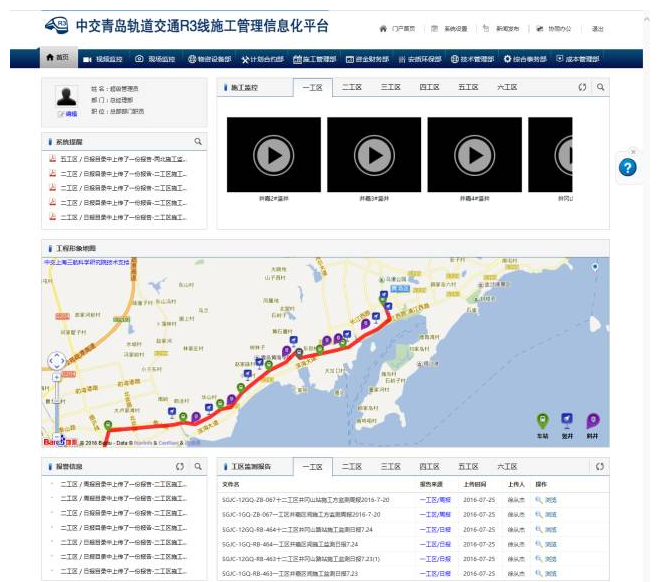658x582 pixels.
Task: Open the blue question mark help button
Action: pyautogui.click(x=627, y=168)
